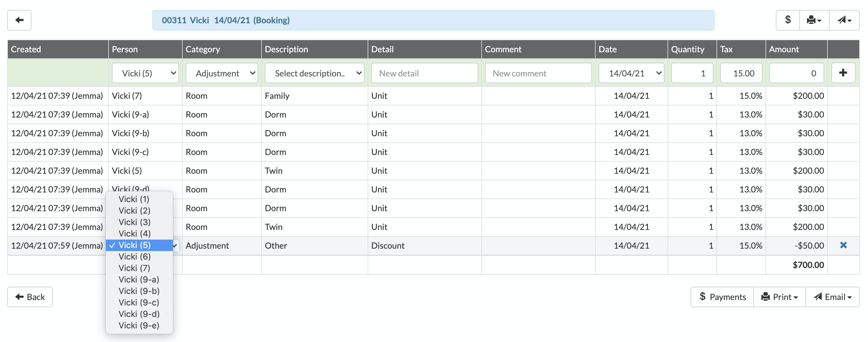Open the Select description dropdown
Viewport: 868px width, 342px height.
click(314, 73)
